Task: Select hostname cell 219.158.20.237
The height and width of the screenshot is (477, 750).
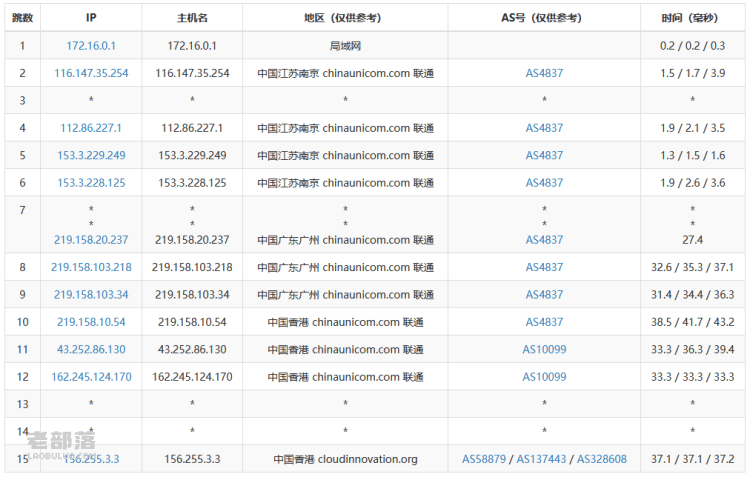Action: 192,240
